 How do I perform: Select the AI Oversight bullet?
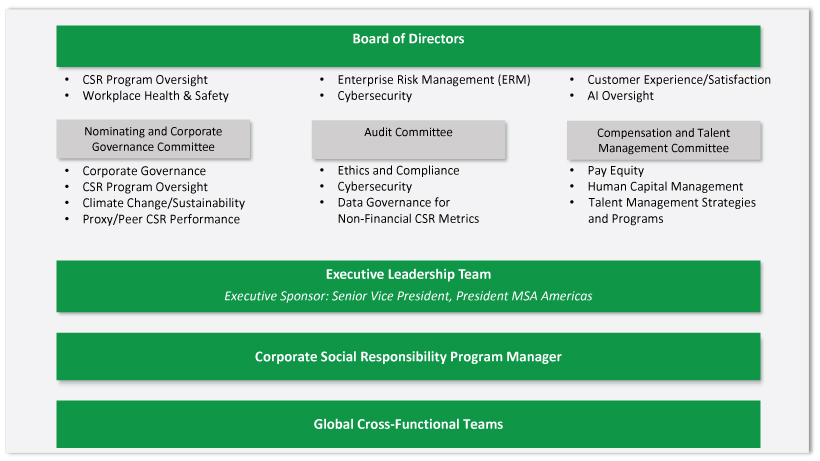pyautogui.click(x=620, y=96)
